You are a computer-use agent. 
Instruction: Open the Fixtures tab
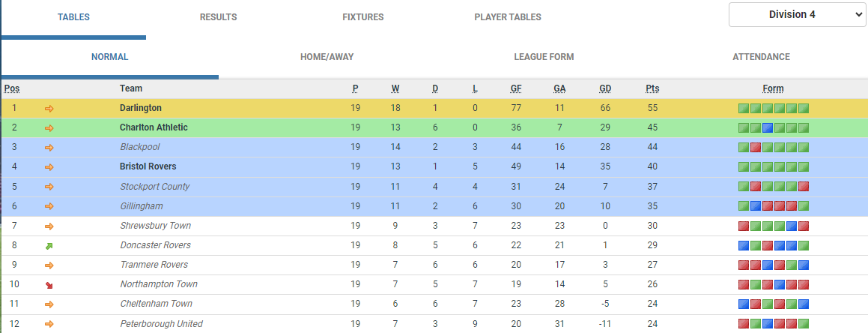tap(363, 17)
